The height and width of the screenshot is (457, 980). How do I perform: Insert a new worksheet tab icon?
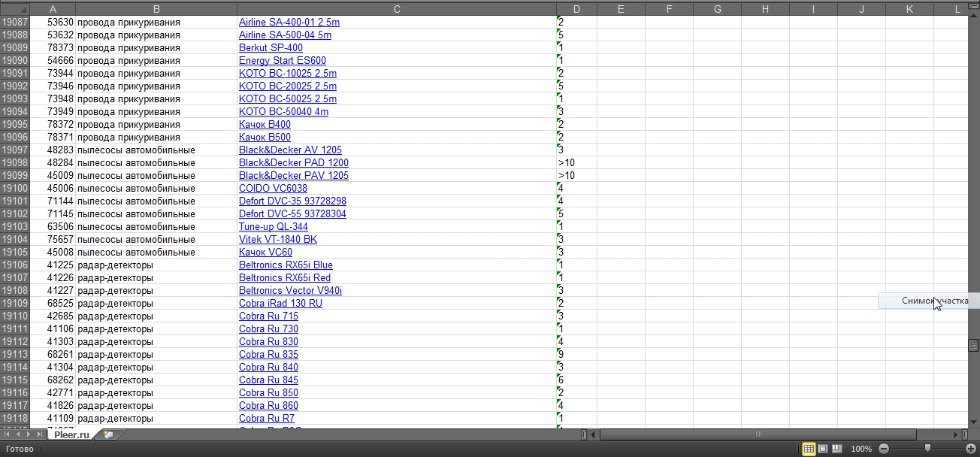pos(109,434)
